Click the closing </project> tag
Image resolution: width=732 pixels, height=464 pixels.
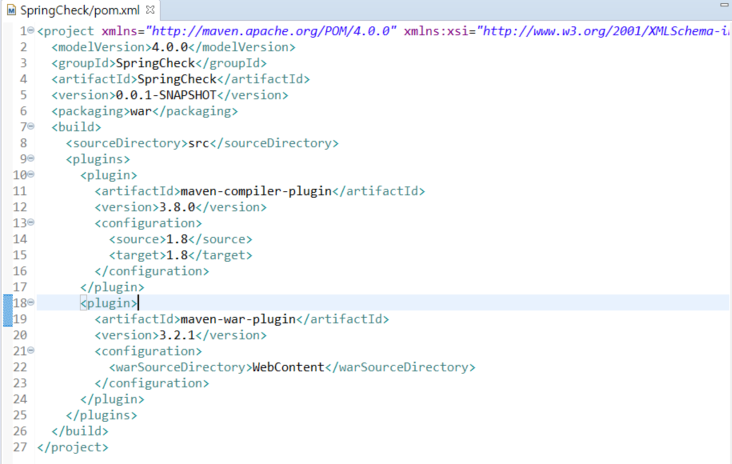point(72,447)
